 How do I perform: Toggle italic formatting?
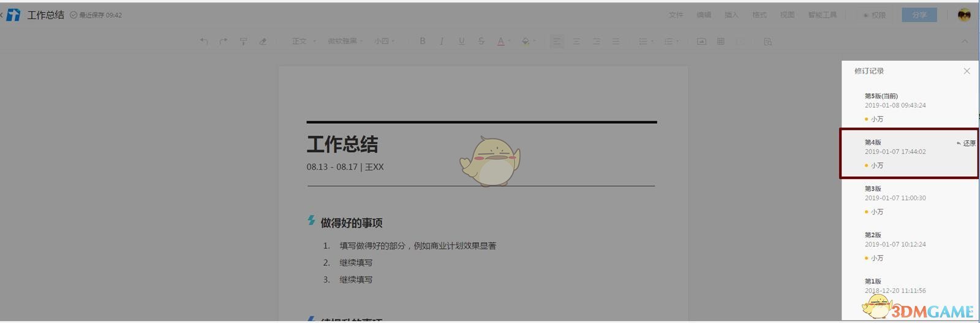[442, 41]
